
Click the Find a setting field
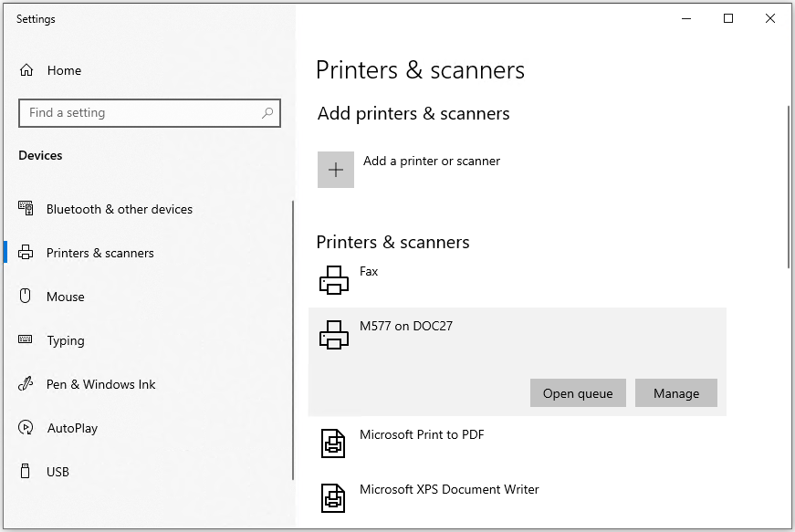150,113
